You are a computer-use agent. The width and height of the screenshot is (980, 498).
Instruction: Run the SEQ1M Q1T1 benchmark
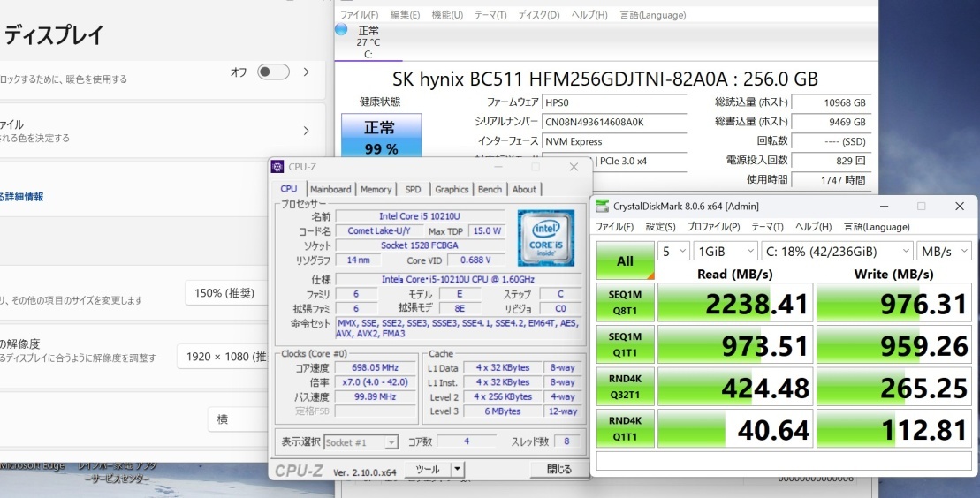click(x=625, y=344)
